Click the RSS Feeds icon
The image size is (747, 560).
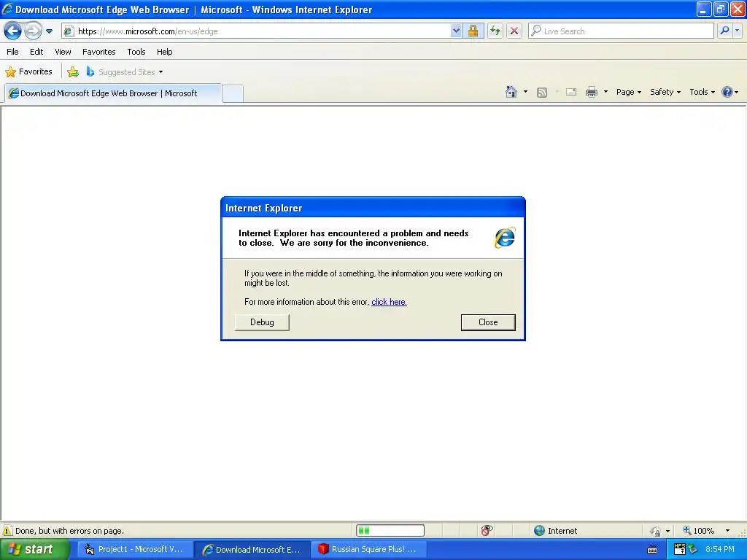coord(542,93)
